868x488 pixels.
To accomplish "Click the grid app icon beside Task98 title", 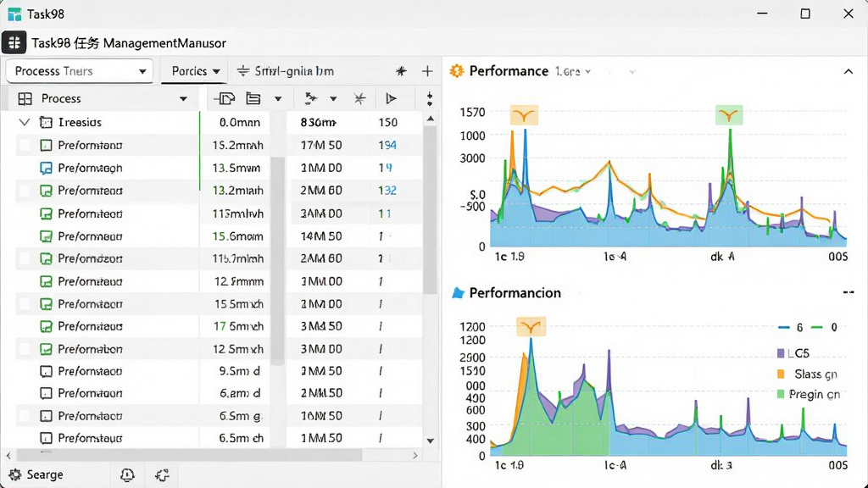I will click(14, 42).
